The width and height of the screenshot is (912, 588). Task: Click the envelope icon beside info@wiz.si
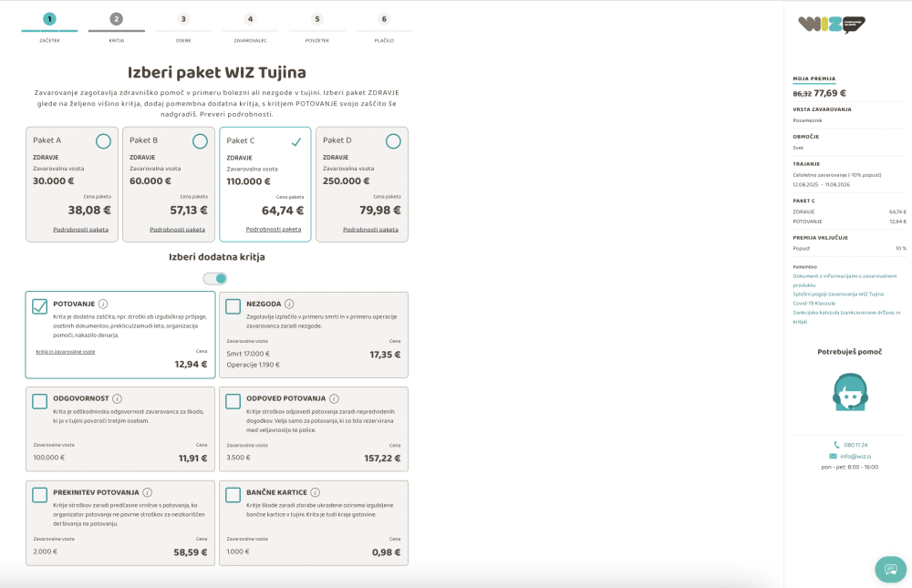[833, 456]
